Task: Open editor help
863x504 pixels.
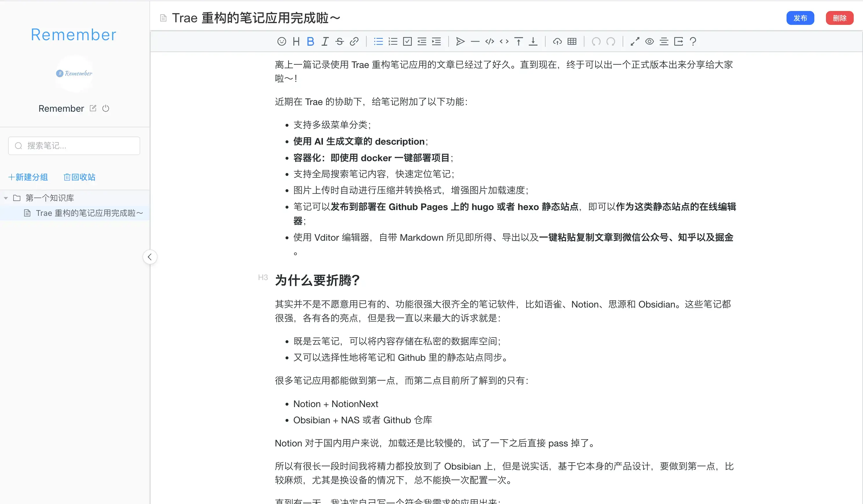Action: 693,41
